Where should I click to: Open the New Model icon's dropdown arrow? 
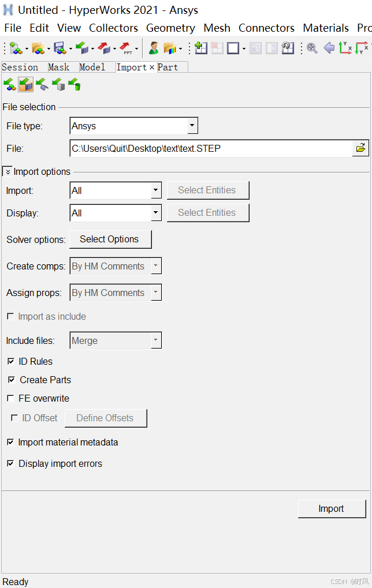[27, 48]
